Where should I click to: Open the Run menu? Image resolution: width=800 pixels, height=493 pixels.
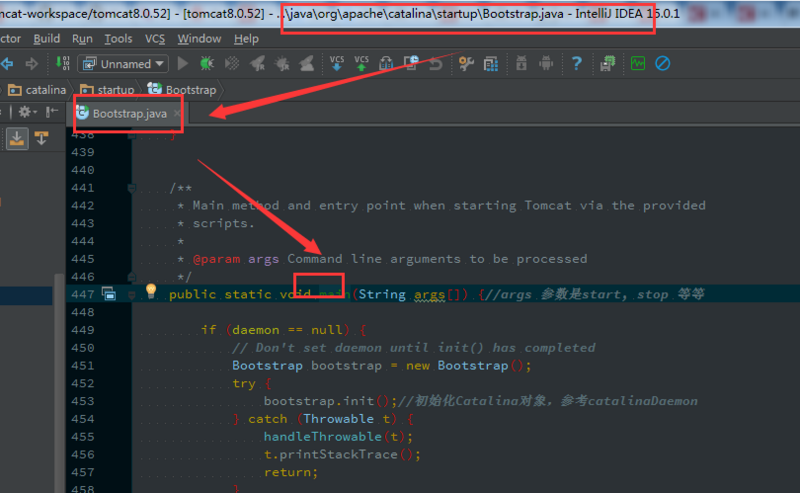pos(82,39)
